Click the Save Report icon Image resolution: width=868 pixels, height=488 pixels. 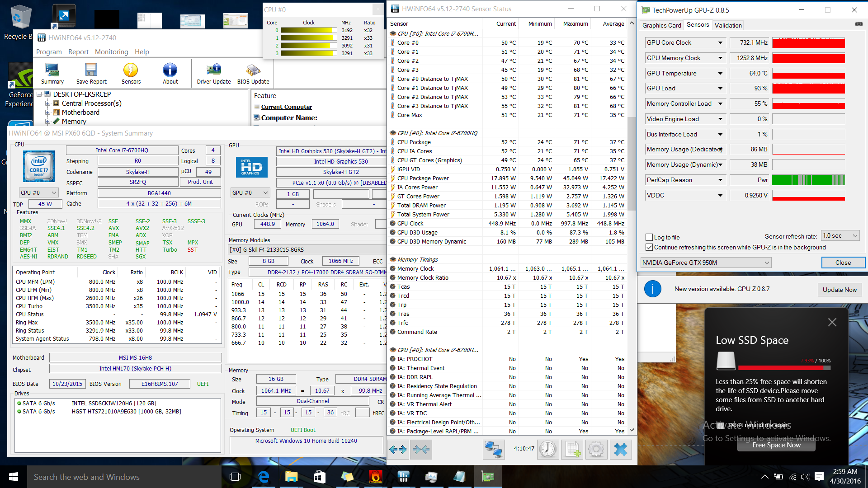(91, 74)
